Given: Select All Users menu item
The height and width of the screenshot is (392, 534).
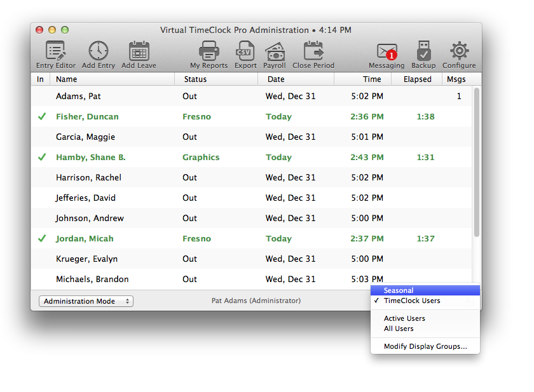Looking at the screenshot, I should (x=425, y=328).
